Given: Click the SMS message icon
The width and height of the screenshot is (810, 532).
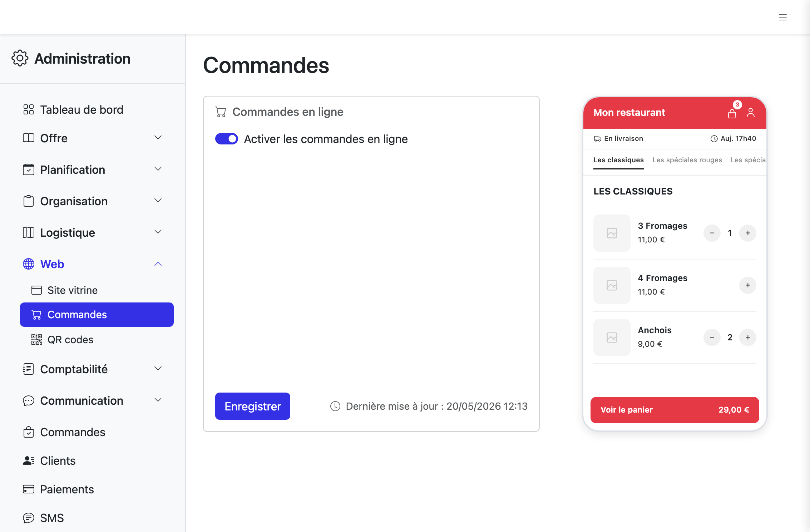Looking at the screenshot, I should [x=29, y=518].
